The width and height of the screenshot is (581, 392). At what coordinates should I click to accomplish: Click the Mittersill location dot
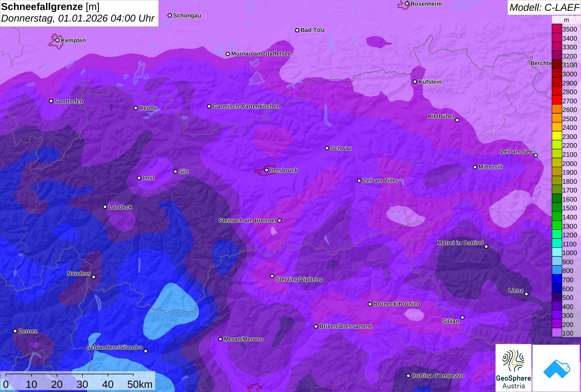475,167
